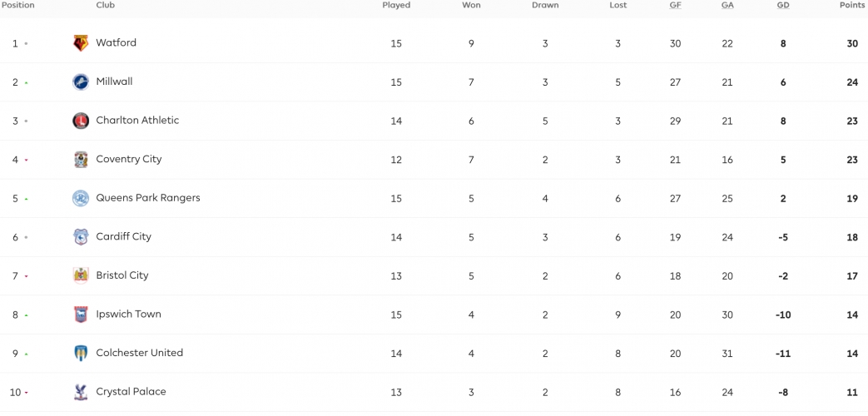Open the Charlton Athletic crest icon
The width and height of the screenshot is (868, 416).
(81, 121)
